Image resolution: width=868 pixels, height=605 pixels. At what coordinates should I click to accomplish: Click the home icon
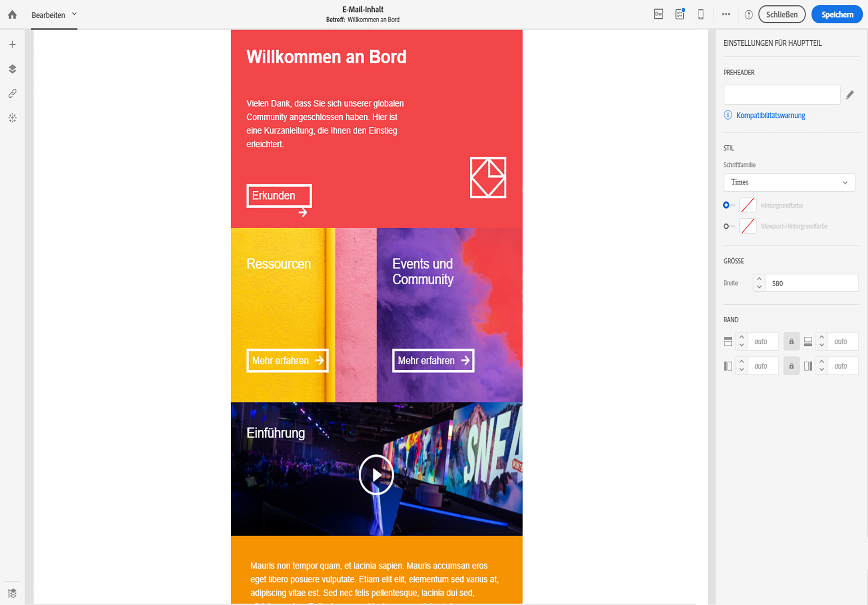(13, 15)
